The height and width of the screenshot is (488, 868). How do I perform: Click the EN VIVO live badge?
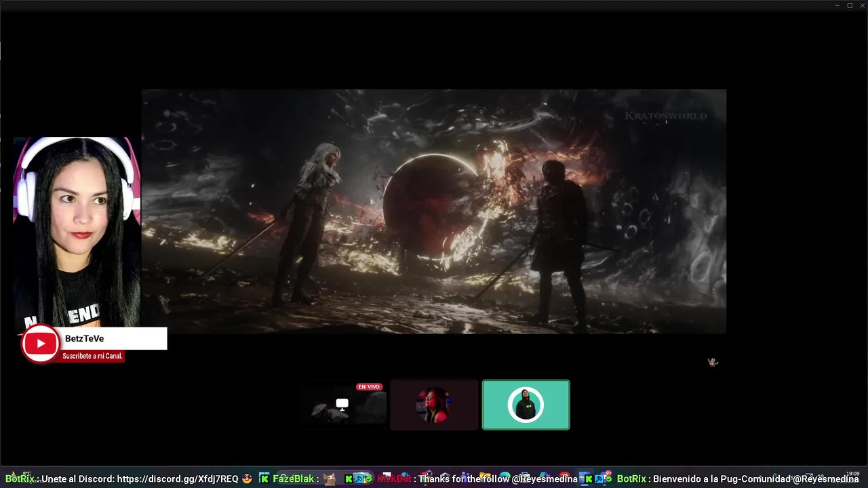(x=369, y=387)
